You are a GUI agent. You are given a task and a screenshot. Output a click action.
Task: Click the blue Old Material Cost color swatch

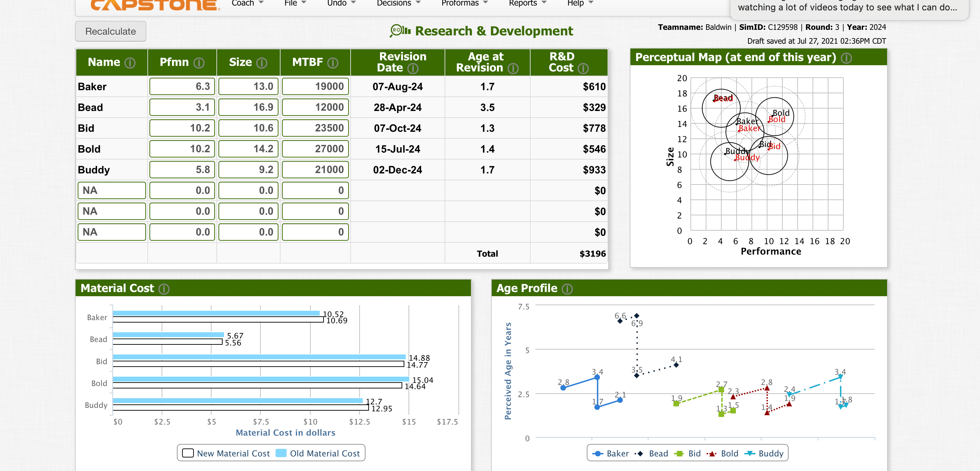click(x=281, y=453)
